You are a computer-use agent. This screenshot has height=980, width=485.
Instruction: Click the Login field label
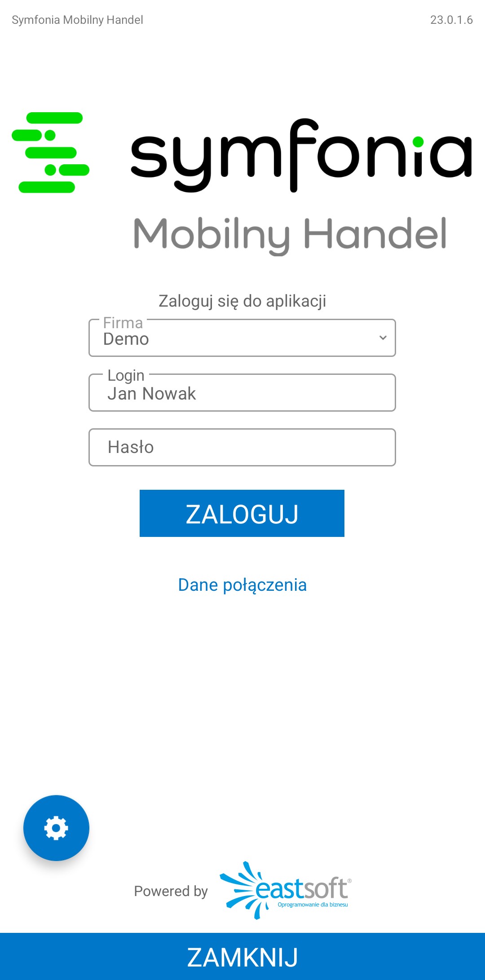126,375
